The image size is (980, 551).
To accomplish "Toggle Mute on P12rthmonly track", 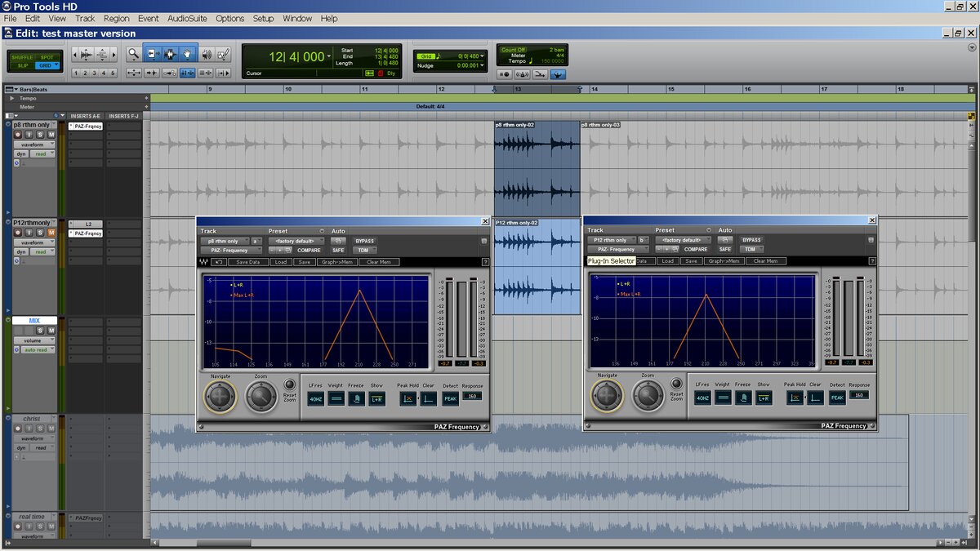I will (51, 233).
